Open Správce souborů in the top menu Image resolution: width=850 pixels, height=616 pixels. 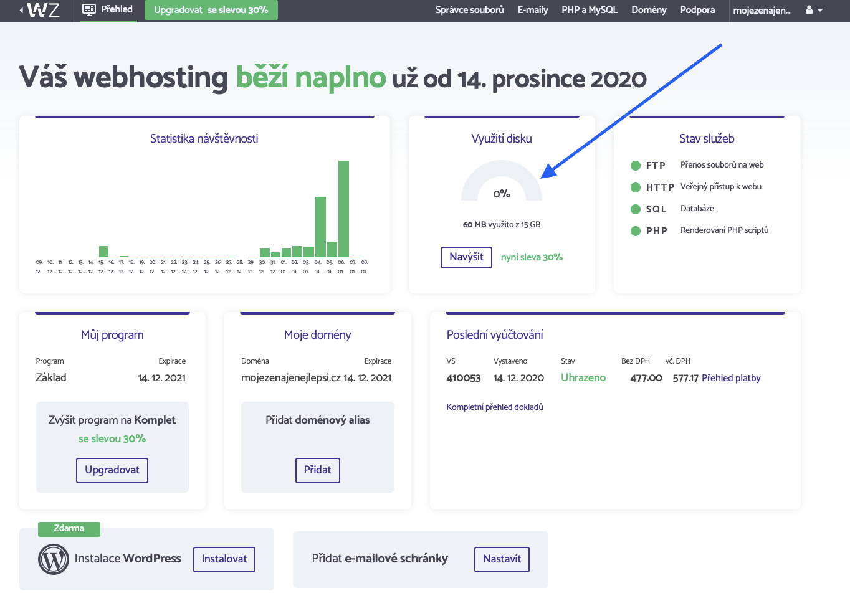[x=469, y=10]
